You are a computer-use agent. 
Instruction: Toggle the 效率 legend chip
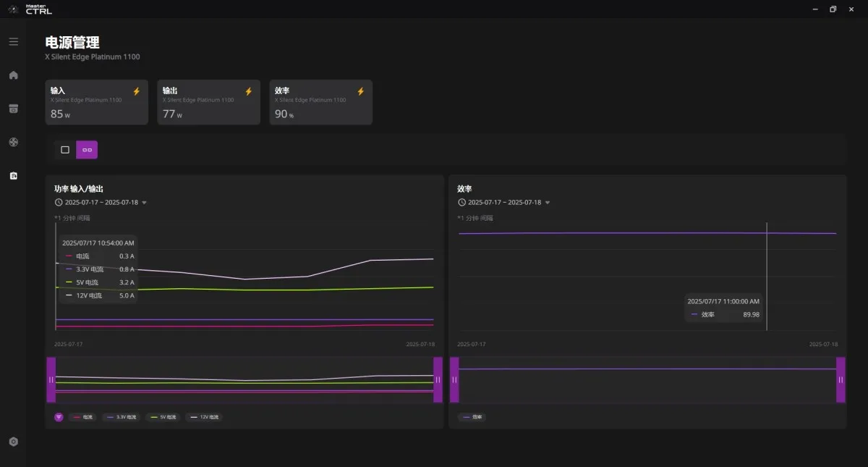(x=473, y=417)
